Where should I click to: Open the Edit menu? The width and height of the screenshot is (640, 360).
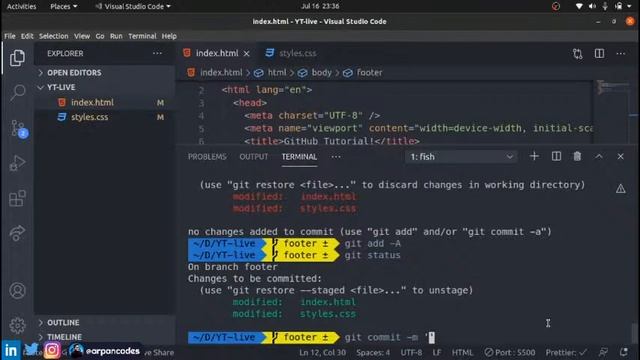point(27,36)
